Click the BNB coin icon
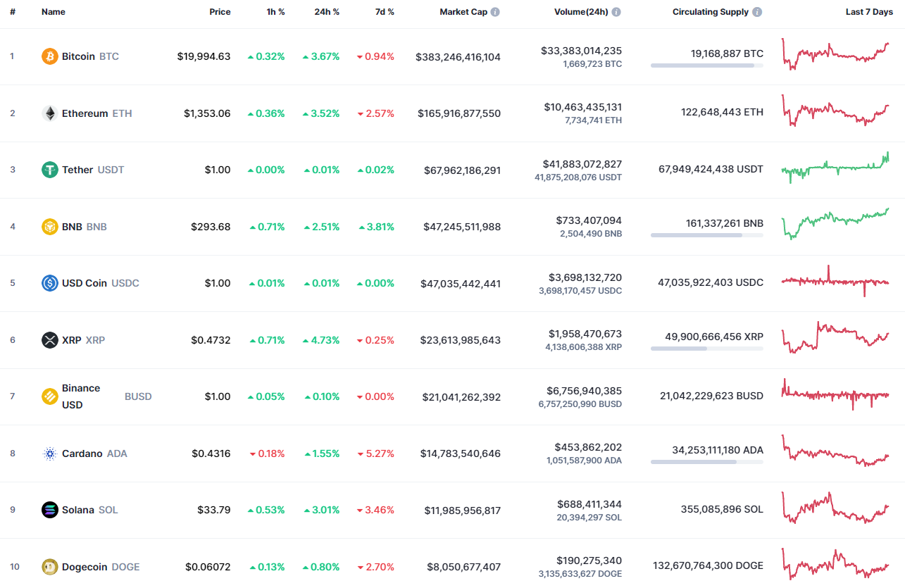 tap(49, 227)
